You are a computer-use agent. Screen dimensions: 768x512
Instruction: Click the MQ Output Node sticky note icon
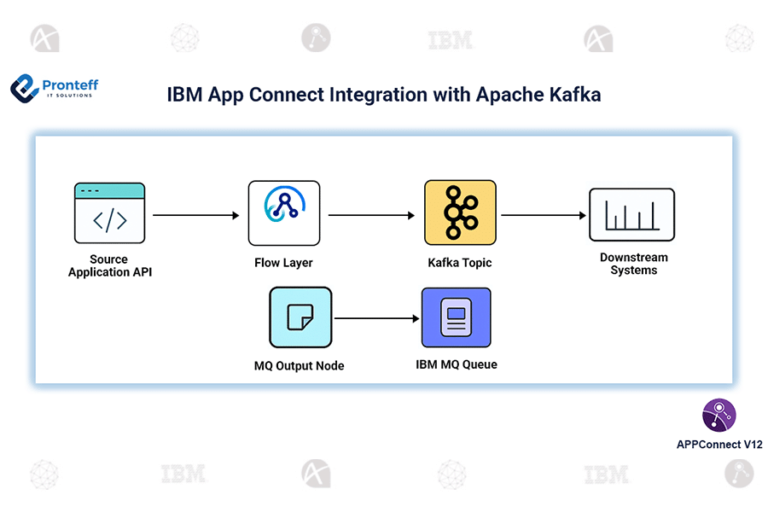click(x=300, y=317)
